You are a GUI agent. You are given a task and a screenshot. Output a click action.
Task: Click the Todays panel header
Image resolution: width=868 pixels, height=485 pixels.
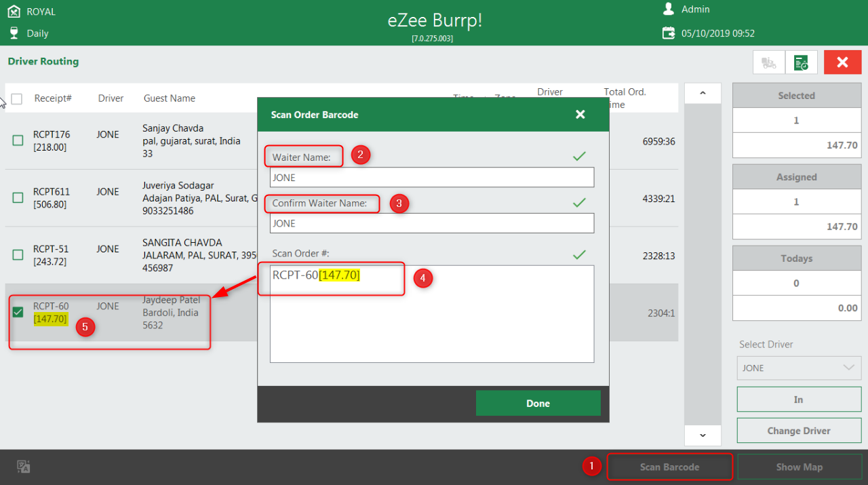click(x=796, y=258)
